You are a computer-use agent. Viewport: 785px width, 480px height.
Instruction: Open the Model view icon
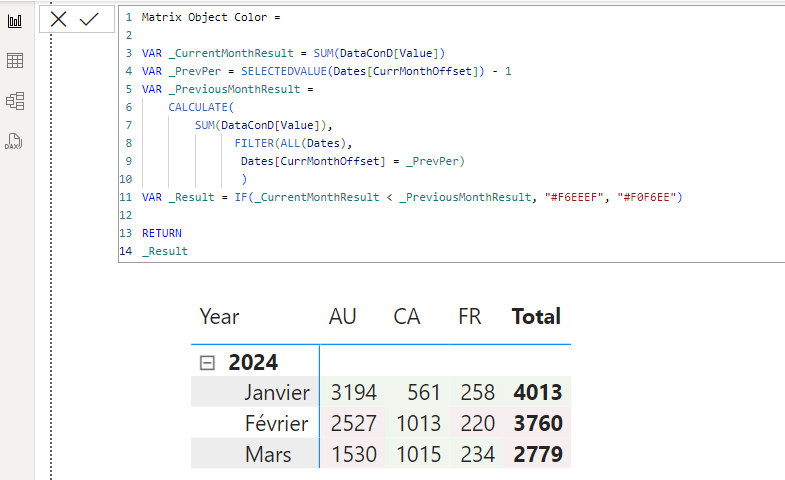tap(15, 101)
